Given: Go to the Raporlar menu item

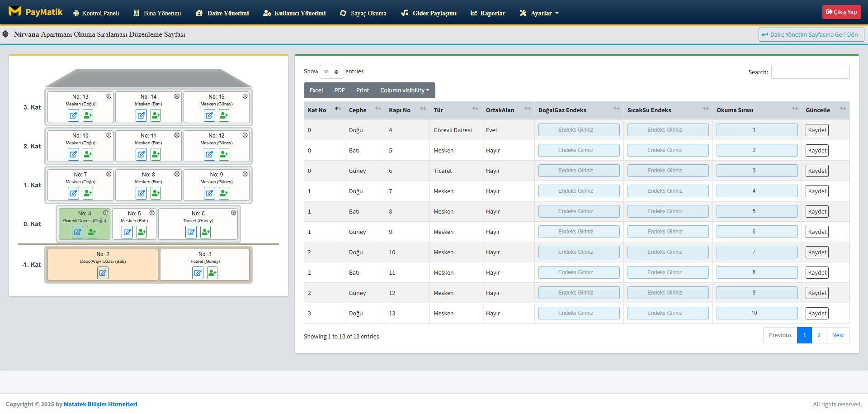Looking at the screenshot, I should point(488,13).
